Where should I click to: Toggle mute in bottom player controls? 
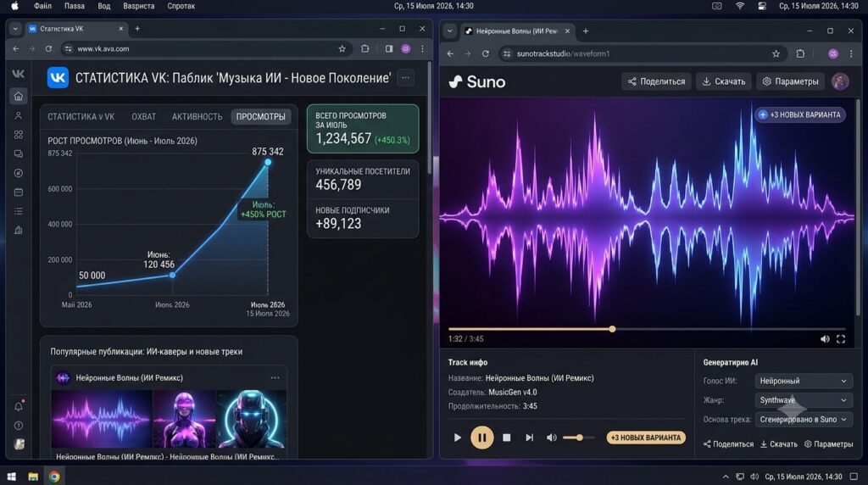(x=551, y=438)
